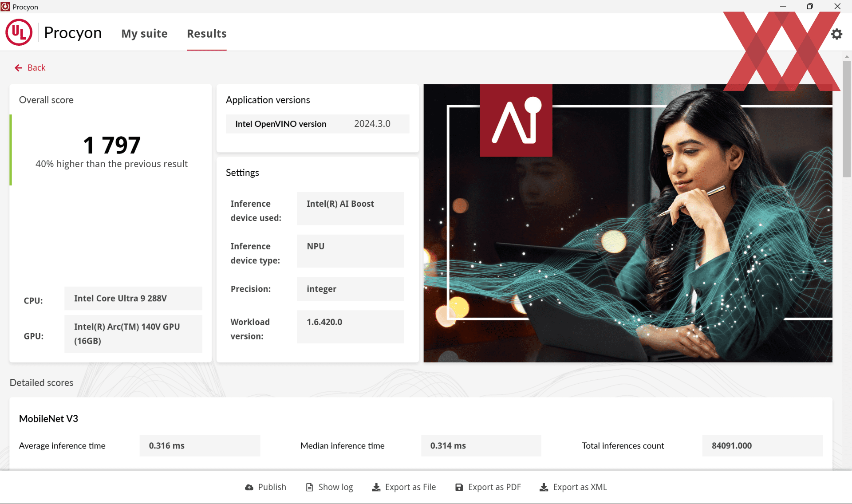Image resolution: width=852 pixels, height=504 pixels.
Task: Click the Publish cloud icon
Action: (x=249, y=487)
